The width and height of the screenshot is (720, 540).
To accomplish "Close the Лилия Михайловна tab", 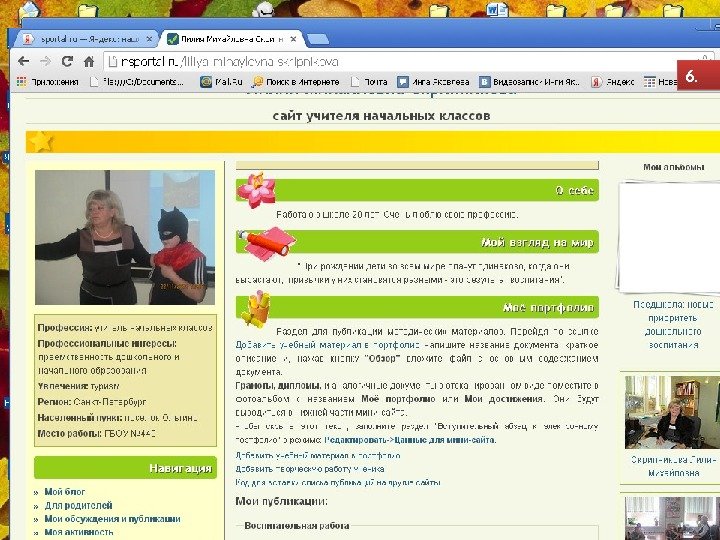I will click(x=293, y=39).
